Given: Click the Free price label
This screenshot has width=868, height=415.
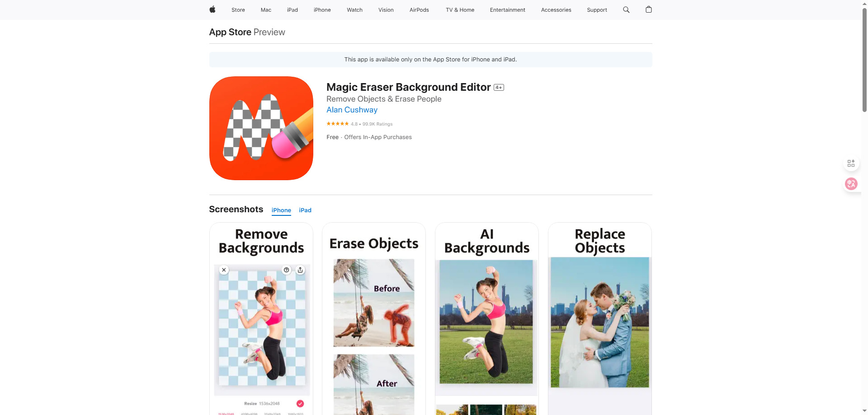Looking at the screenshot, I should pyautogui.click(x=332, y=137).
